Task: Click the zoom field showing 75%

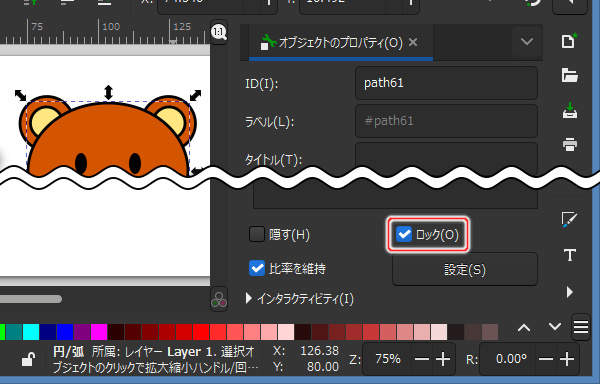Action: [x=387, y=359]
